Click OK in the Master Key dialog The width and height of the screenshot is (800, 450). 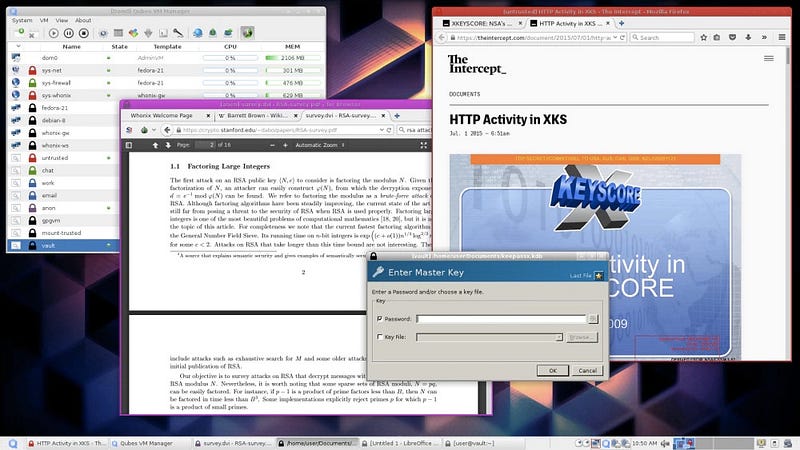[x=553, y=370]
